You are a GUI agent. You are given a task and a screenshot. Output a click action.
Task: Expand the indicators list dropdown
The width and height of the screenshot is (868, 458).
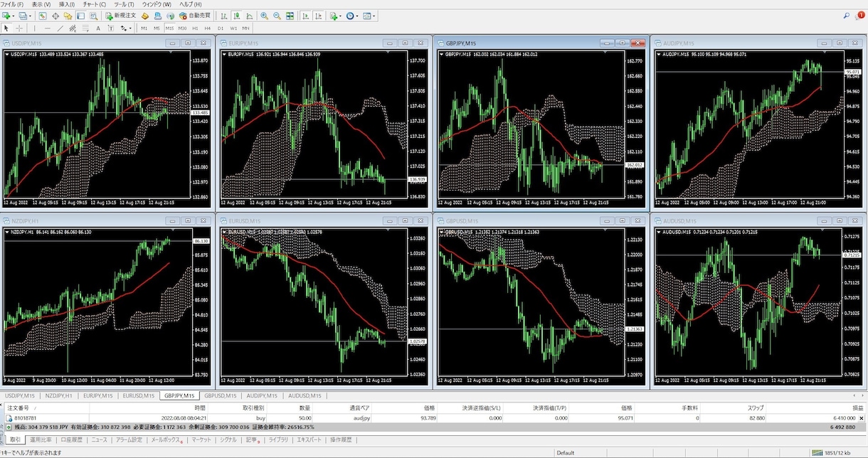pyautogui.click(x=341, y=15)
